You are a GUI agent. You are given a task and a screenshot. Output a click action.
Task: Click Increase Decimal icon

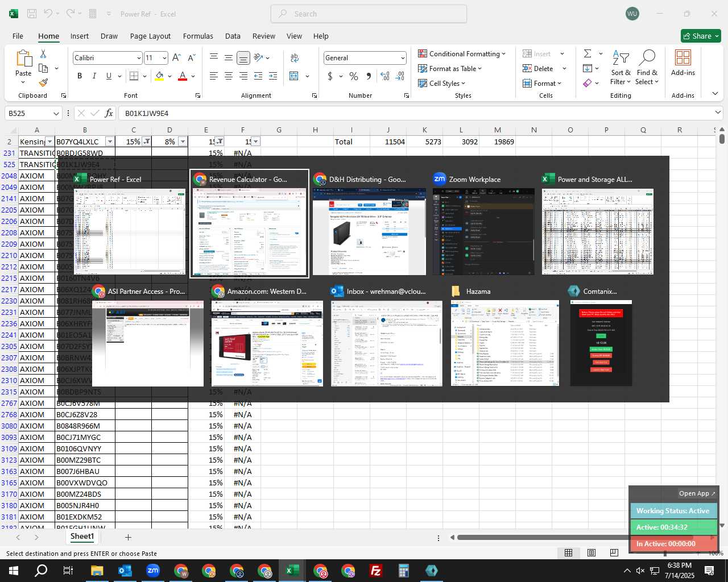coord(385,76)
